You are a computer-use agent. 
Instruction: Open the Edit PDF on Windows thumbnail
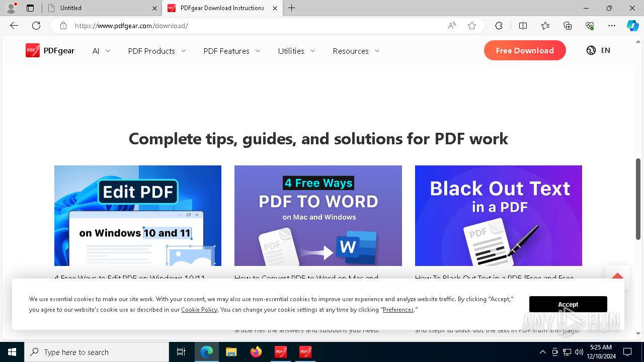tap(138, 216)
